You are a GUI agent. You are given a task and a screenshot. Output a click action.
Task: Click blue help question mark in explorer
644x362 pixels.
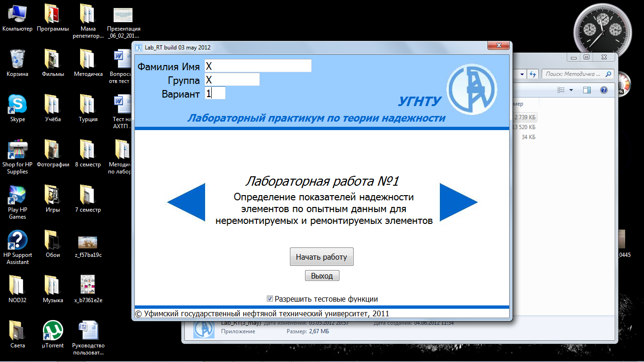tap(604, 90)
